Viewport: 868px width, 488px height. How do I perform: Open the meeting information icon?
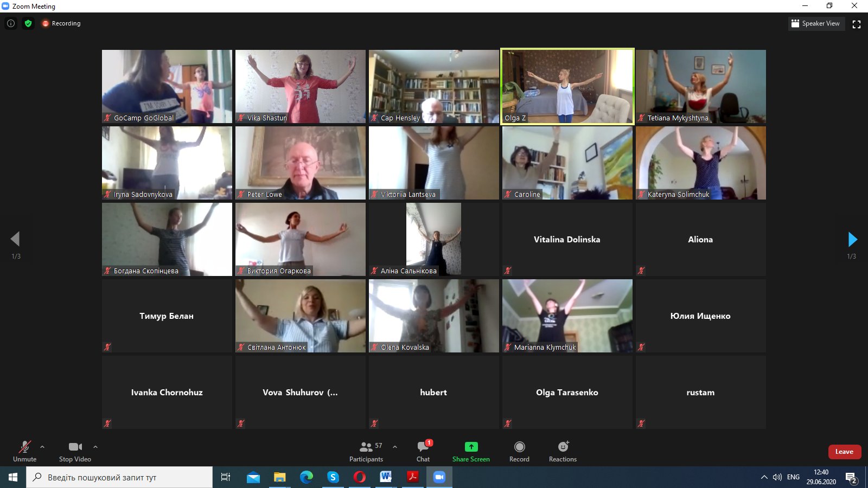point(11,23)
